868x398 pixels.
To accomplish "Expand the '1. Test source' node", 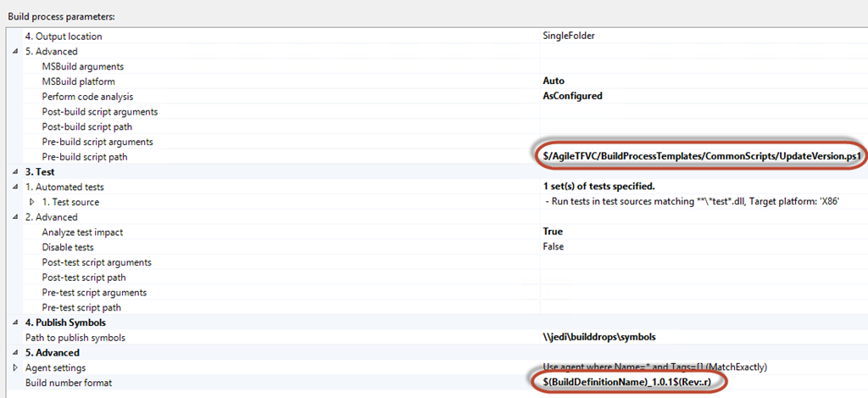I will (33, 202).
